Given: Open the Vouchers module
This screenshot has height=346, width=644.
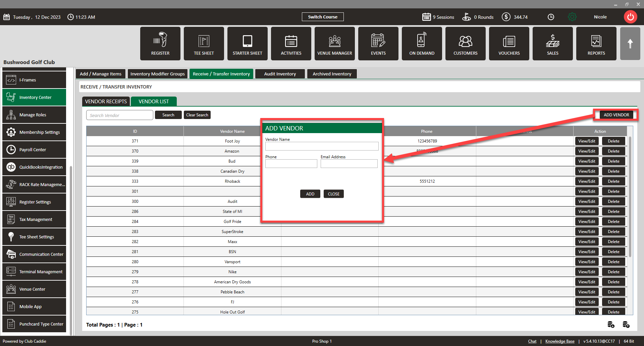Looking at the screenshot, I should coord(509,44).
